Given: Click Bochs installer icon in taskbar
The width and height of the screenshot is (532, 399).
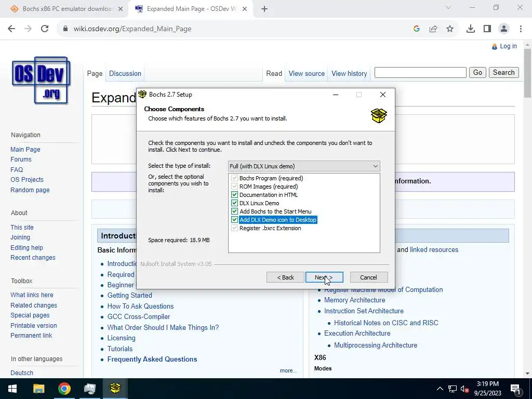Looking at the screenshot, I should 115,389.
